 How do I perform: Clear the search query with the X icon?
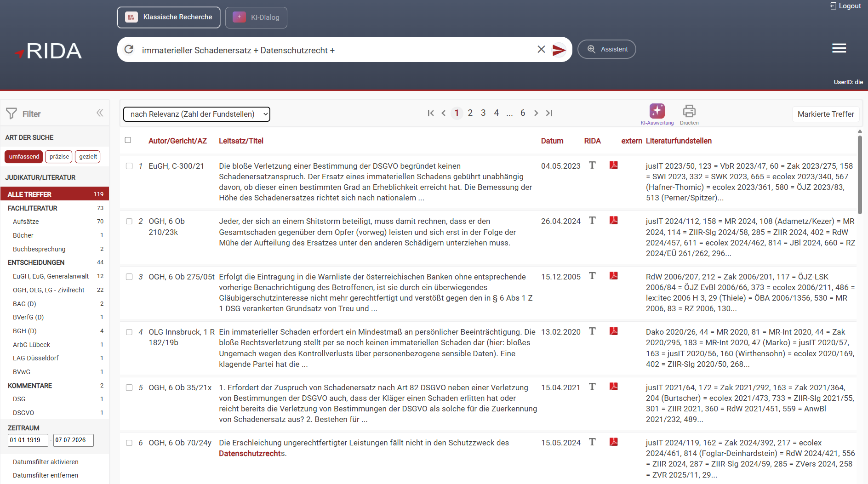coord(541,49)
